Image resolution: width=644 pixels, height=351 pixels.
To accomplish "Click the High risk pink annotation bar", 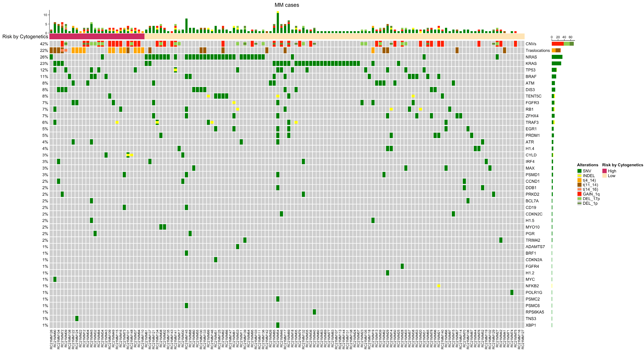I will (x=97, y=37).
